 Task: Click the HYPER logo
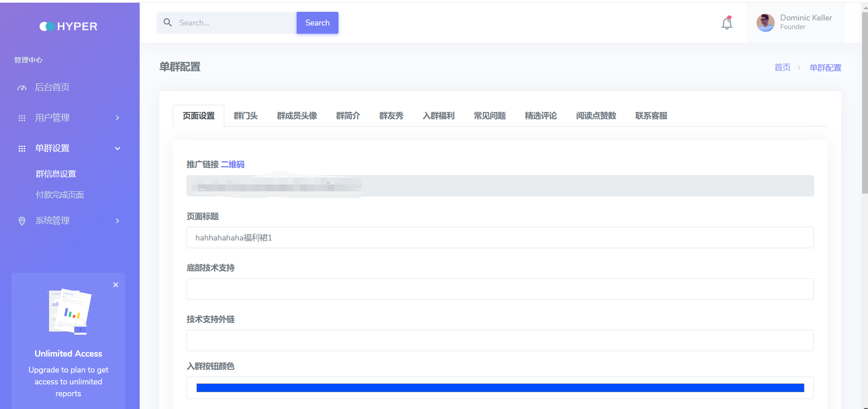click(x=68, y=26)
